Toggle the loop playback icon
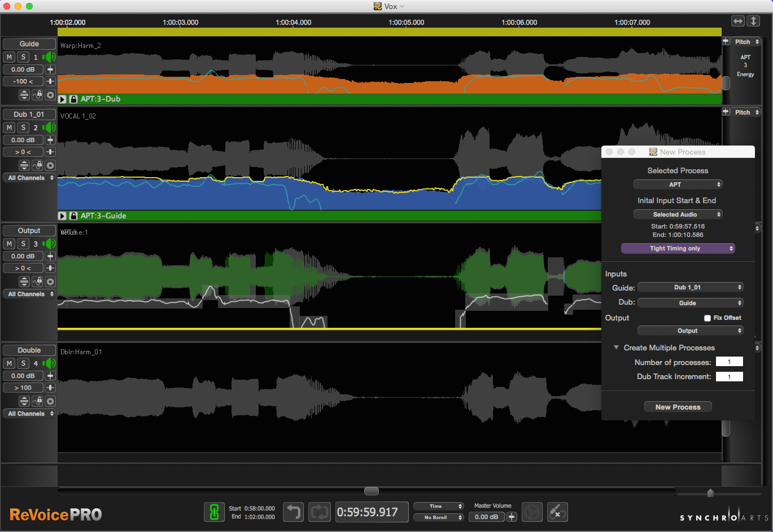The height and width of the screenshot is (532, 773). [319, 512]
